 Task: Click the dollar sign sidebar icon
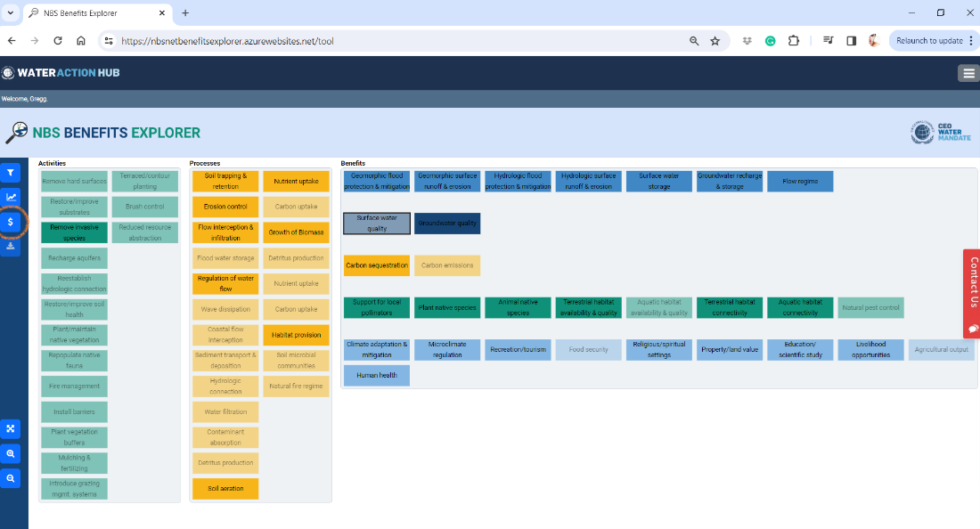11,222
